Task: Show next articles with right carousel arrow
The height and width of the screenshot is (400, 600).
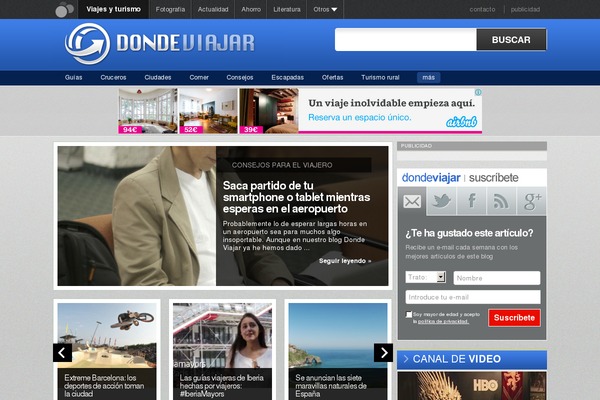Action: (383, 353)
